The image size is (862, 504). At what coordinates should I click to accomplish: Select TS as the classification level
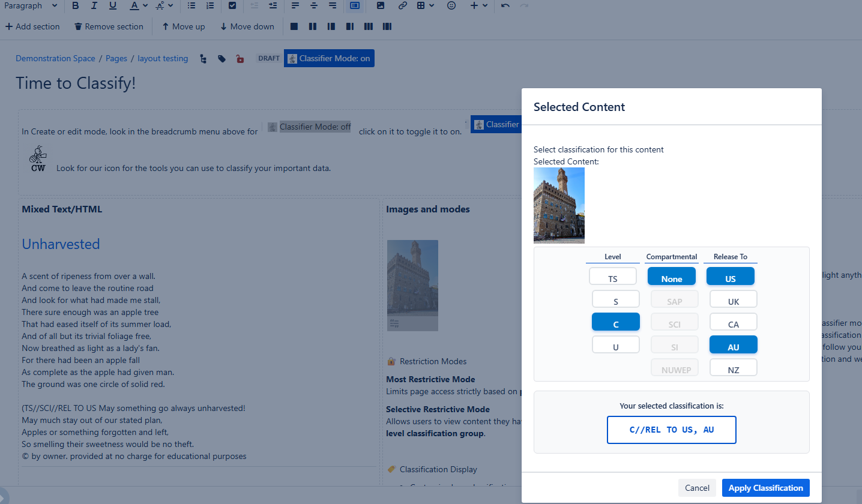[x=613, y=277]
